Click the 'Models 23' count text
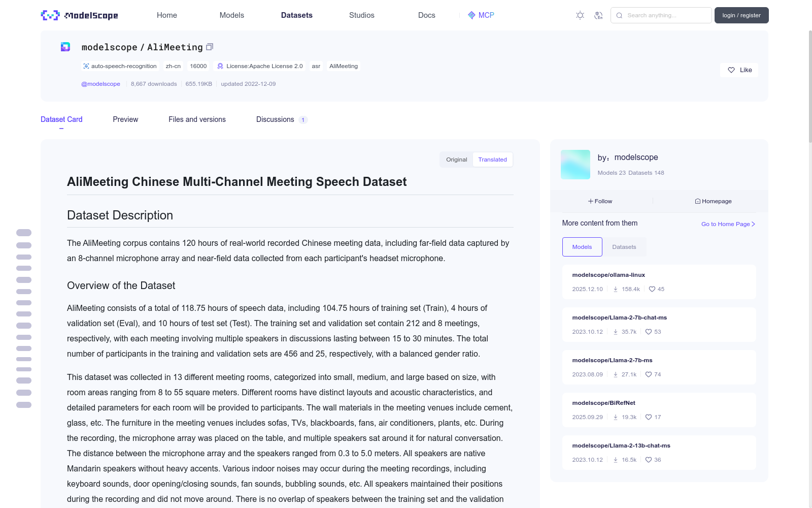812x508 pixels. 612,173
